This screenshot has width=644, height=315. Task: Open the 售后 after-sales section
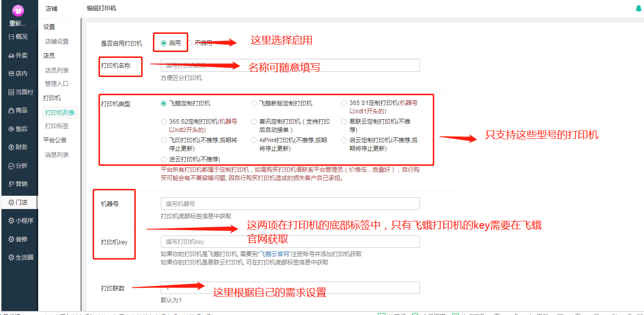click(x=18, y=129)
